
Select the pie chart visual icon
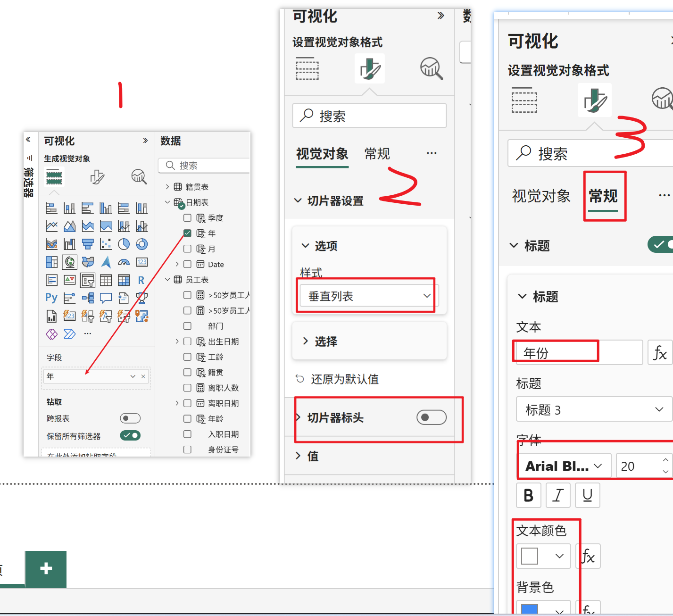point(124,244)
